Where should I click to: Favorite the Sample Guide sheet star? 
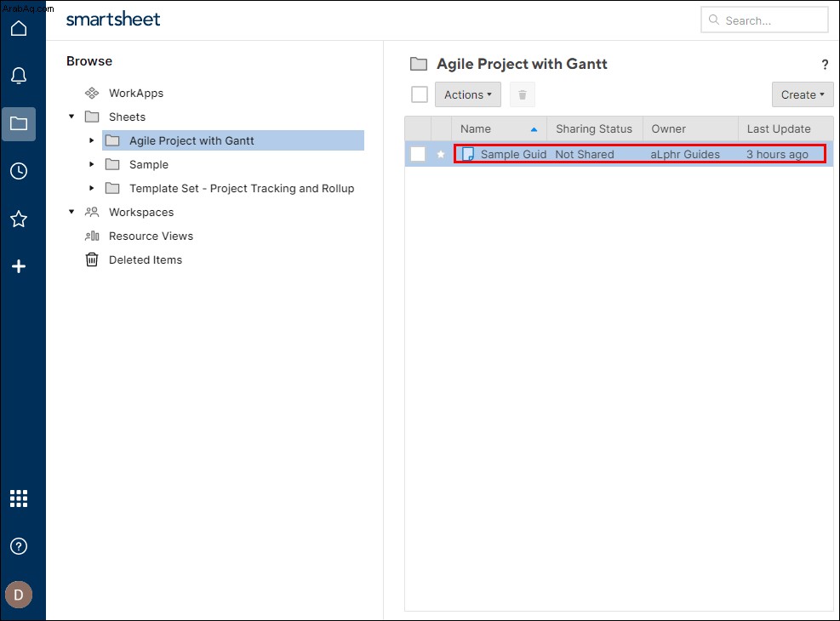click(x=441, y=154)
